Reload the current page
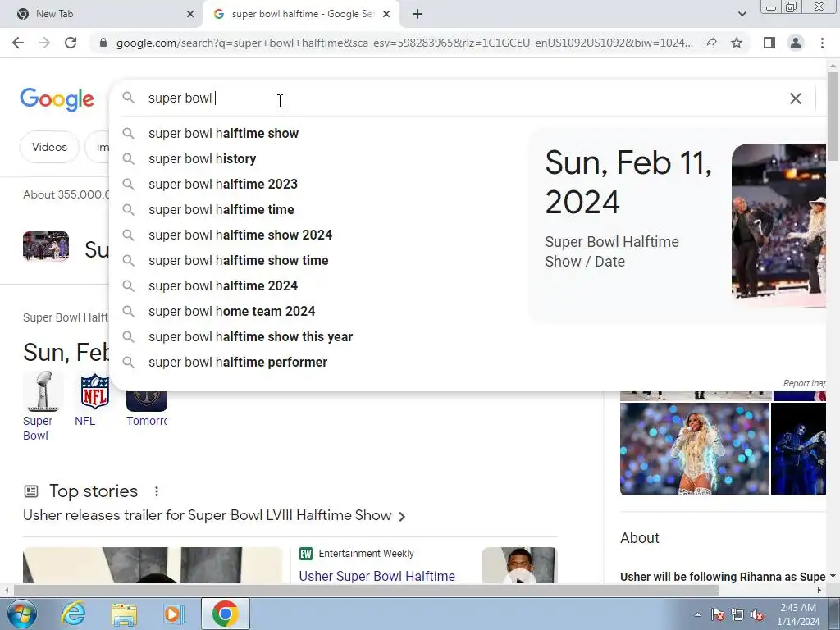Image resolution: width=840 pixels, height=630 pixels. click(x=71, y=43)
